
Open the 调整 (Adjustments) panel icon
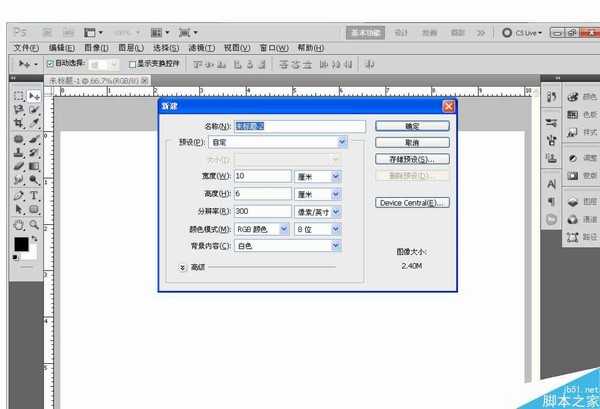coord(581,158)
